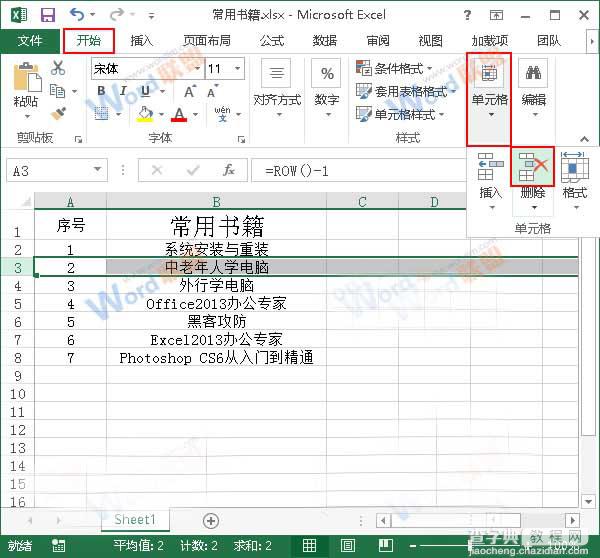This screenshot has height=558, width=600.
Task: Open the font name dropdown
Action: click(x=197, y=69)
